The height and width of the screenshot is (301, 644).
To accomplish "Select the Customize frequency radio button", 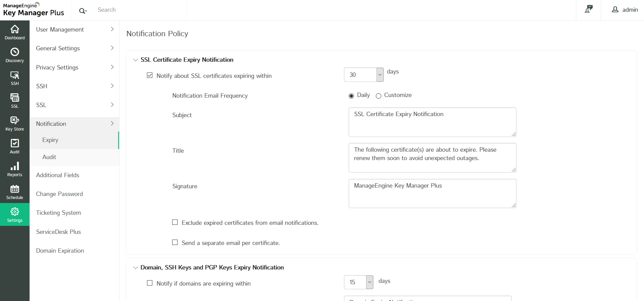I will 379,96.
